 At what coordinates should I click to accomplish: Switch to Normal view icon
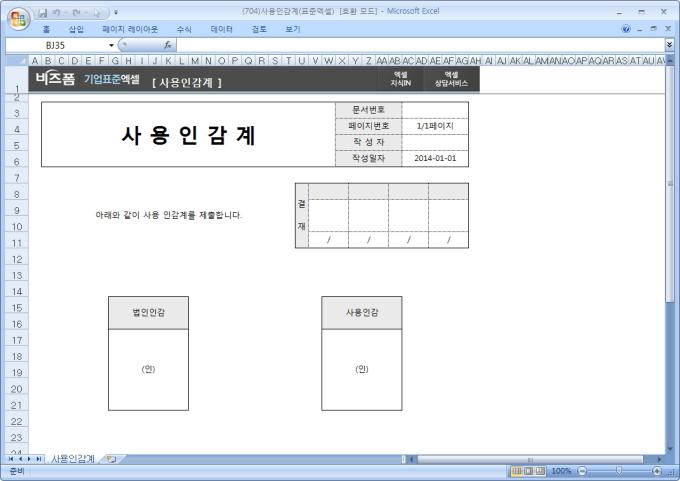tap(517, 471)
